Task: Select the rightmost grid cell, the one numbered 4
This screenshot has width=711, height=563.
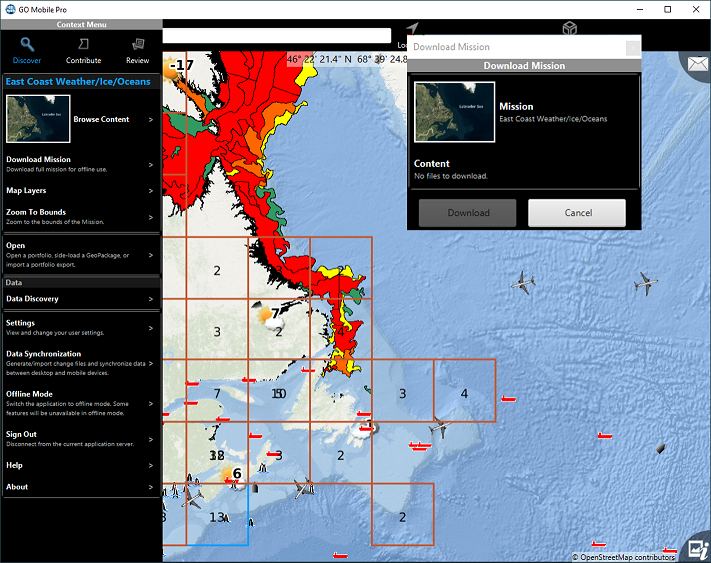Action: (464, 391)
